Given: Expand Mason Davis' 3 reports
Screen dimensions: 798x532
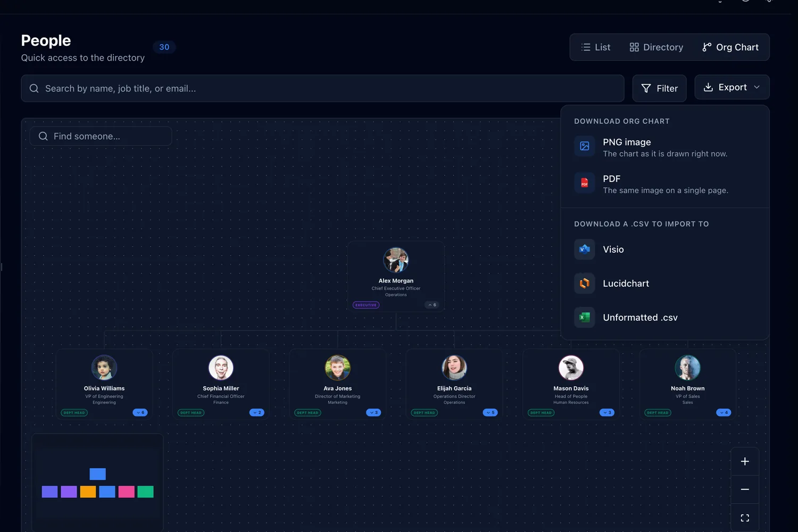Looking at the screenshot, I should click(607, 413).
